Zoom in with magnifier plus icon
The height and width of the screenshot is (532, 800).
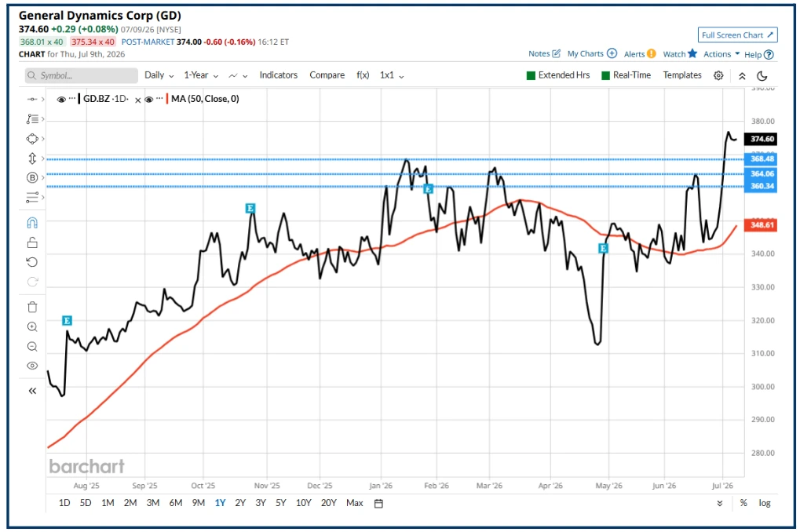(x=32, y=327)
